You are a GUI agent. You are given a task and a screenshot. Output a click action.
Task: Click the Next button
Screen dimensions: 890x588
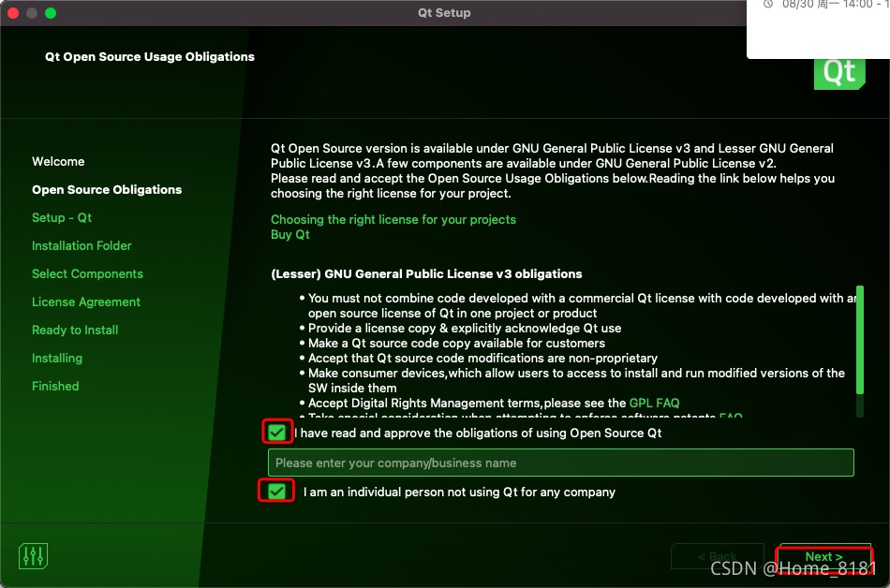[824, 557]
